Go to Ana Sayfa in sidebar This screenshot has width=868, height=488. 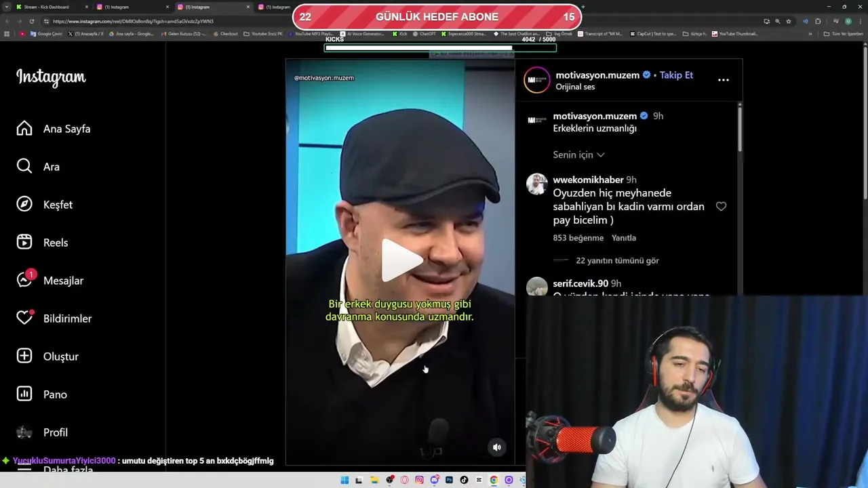click(54, 129)
